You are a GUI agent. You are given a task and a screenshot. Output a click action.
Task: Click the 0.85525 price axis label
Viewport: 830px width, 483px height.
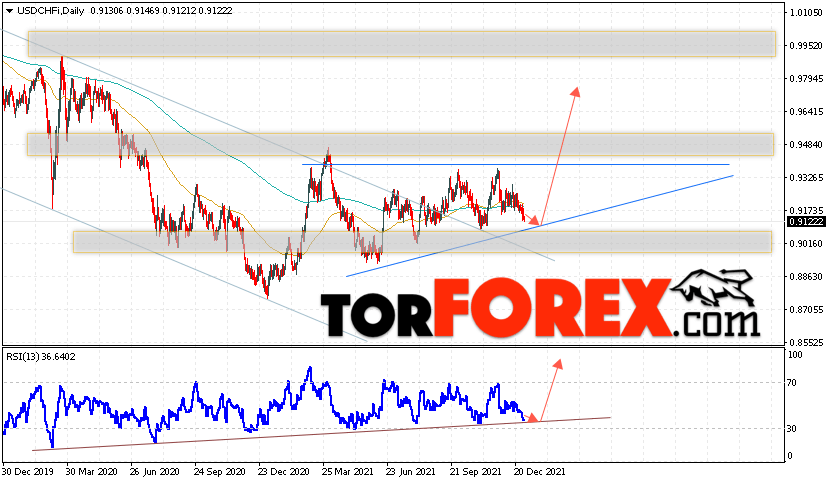point(806,343)
